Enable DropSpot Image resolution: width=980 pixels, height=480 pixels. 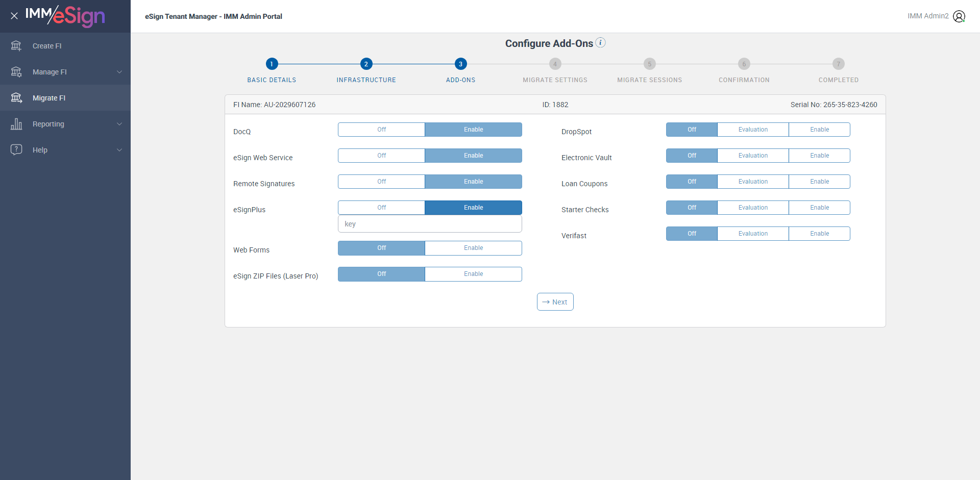(x=819, y=130)
